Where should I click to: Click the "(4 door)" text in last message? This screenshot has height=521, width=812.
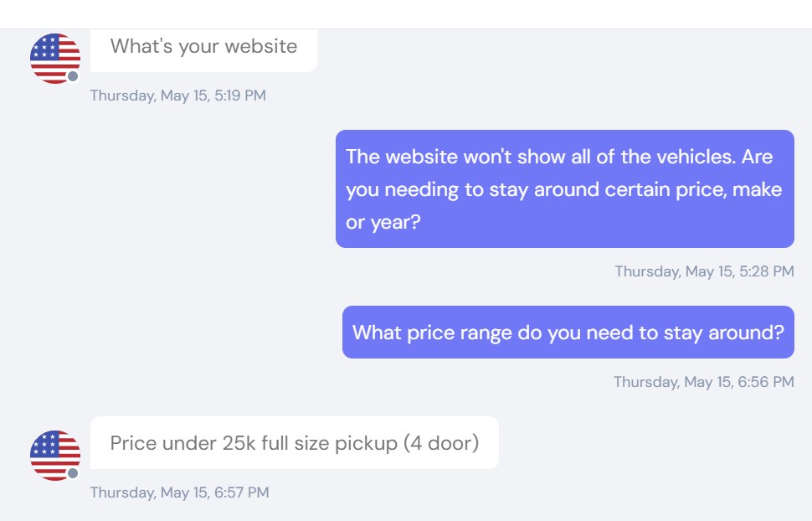click(441, 443)
